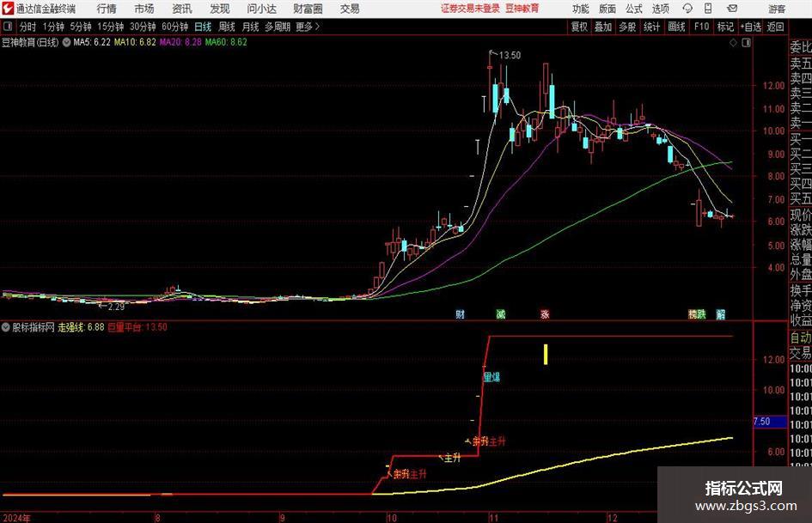Switch to 分时 chart period
The height and width of the screenshot is (523, 812).
click(28, 27)
